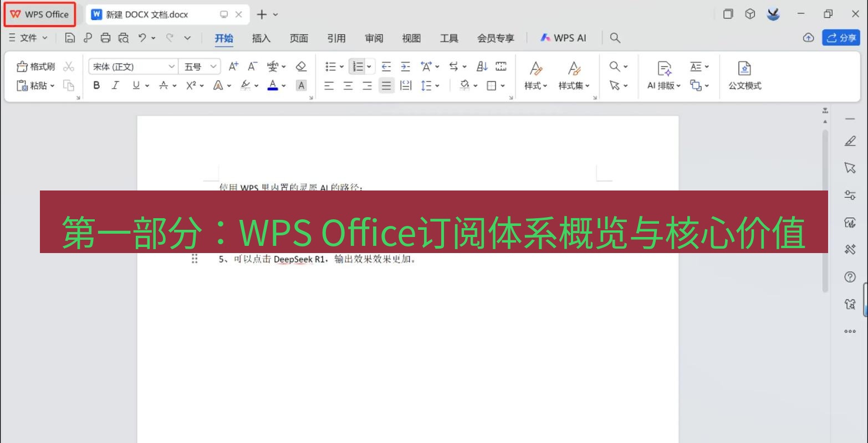The width and height of the screenshot is (868, 443).
Task: Click the increase indent icon
Action: pyautogui.click(x=406, y=66)
